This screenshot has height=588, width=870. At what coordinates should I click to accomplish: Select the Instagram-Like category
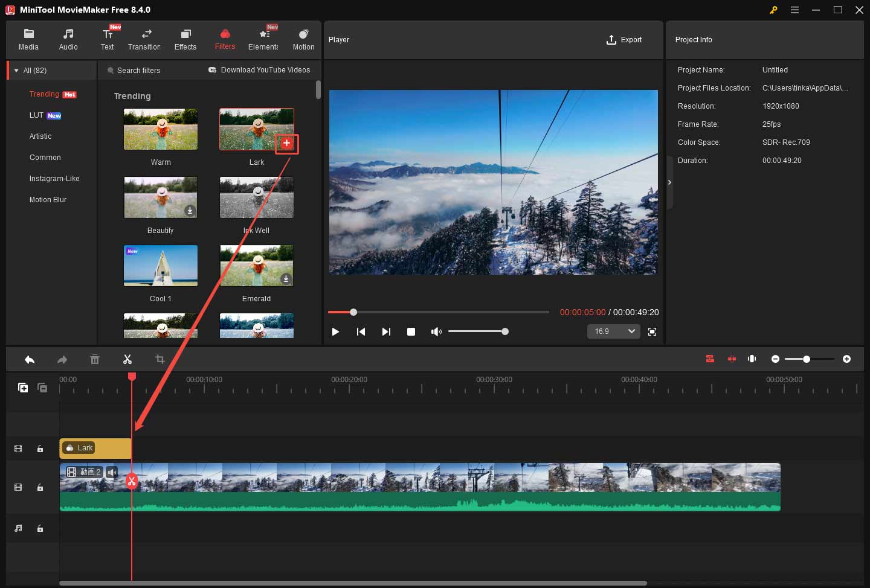pos(55,178)
